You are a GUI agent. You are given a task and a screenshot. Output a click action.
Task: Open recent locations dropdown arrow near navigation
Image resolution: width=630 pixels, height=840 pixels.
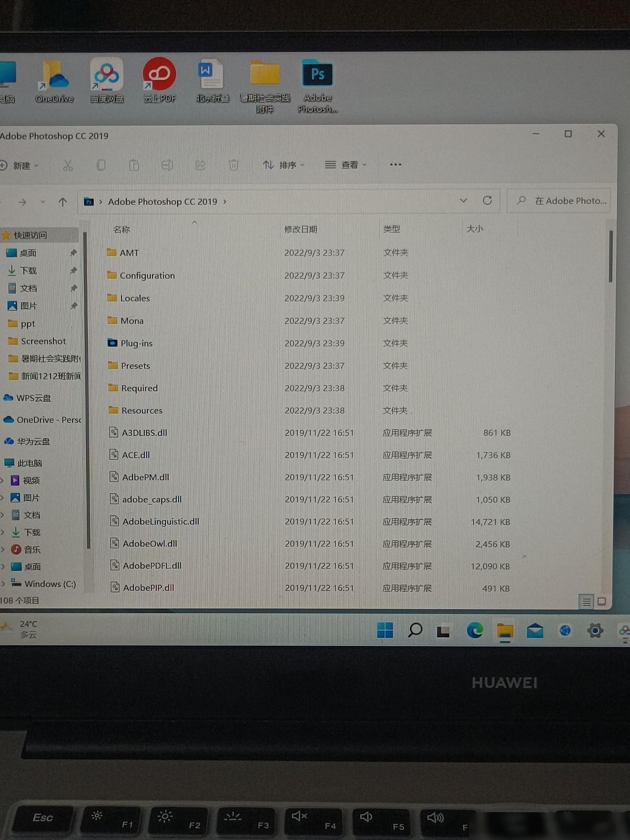tap(43, 202)
